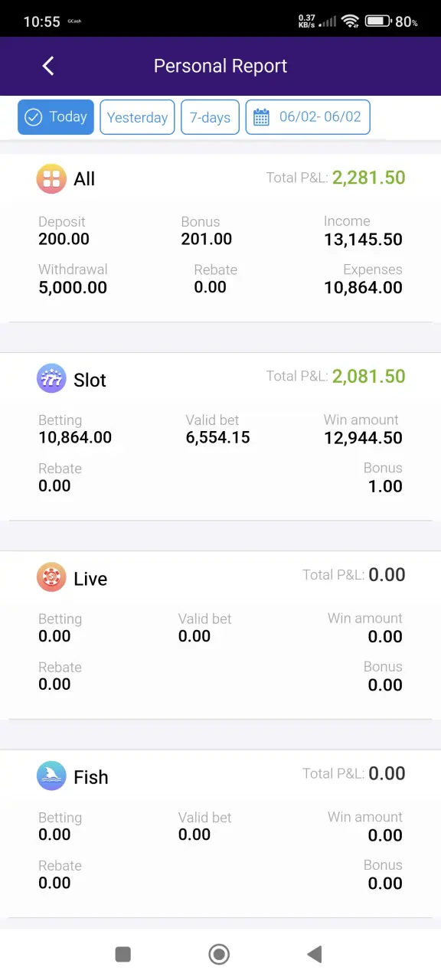
Task: Tap the Slot Total P&L 2,081.50 value
Action: point(369,376)
